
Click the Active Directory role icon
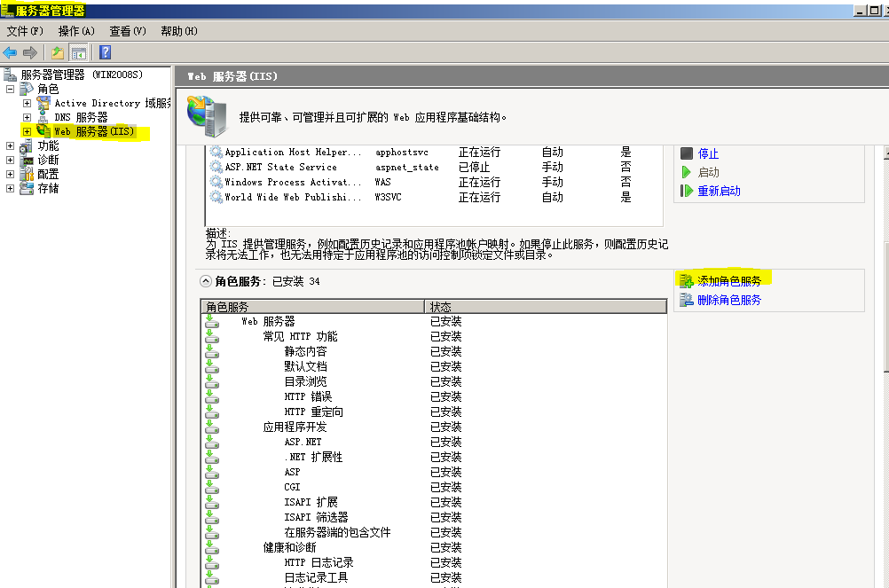pos(43,103)
